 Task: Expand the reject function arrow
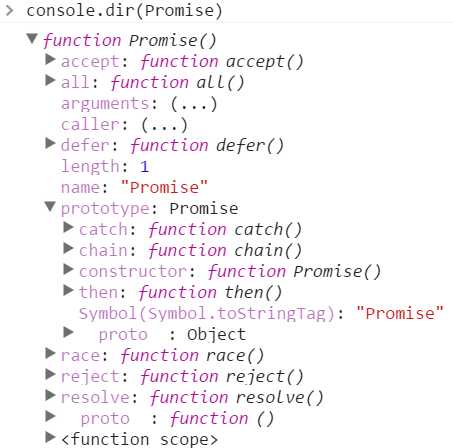[50, 374]
